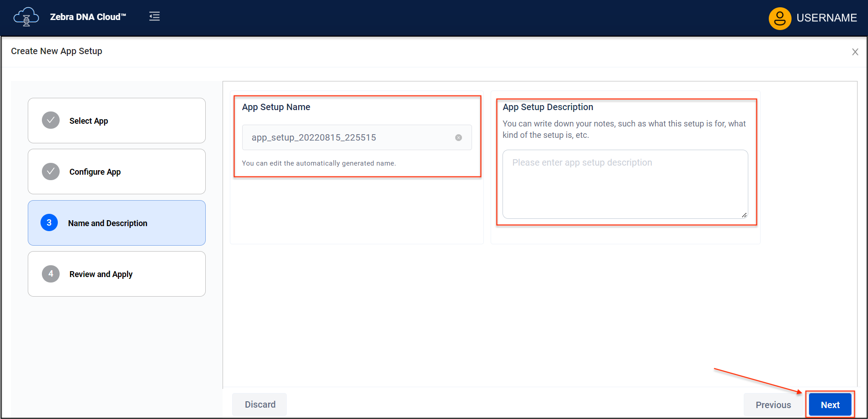
Task: Go to the Select App step
Action: (x=89, y=121)
